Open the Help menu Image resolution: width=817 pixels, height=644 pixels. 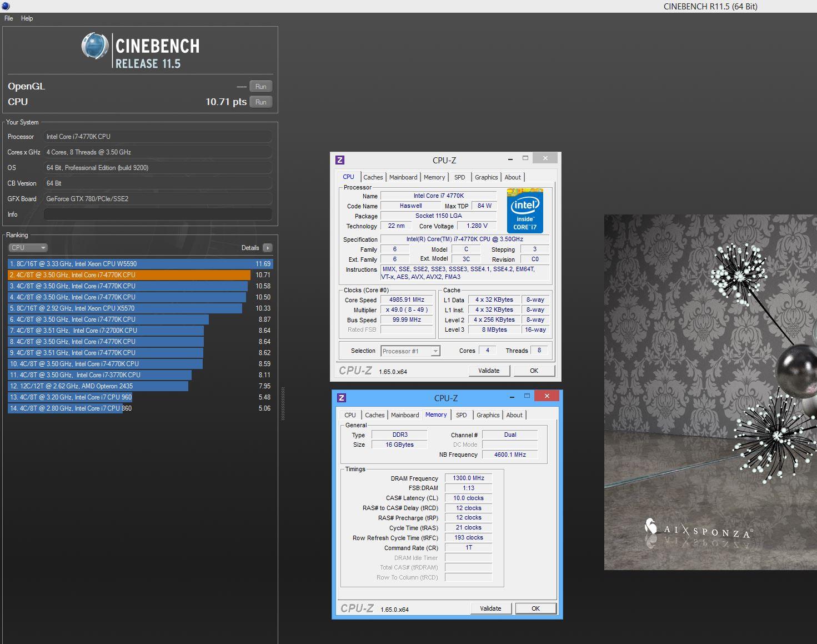(x=27, y=18)
